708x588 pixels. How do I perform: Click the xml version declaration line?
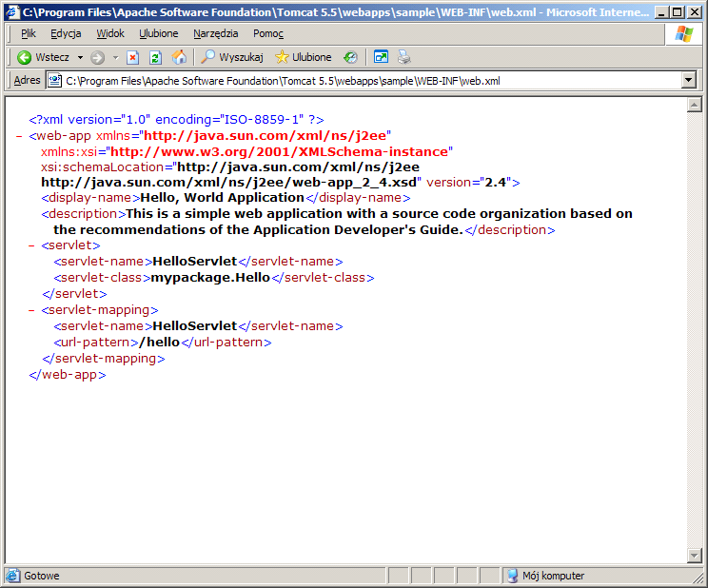(176, 120)
